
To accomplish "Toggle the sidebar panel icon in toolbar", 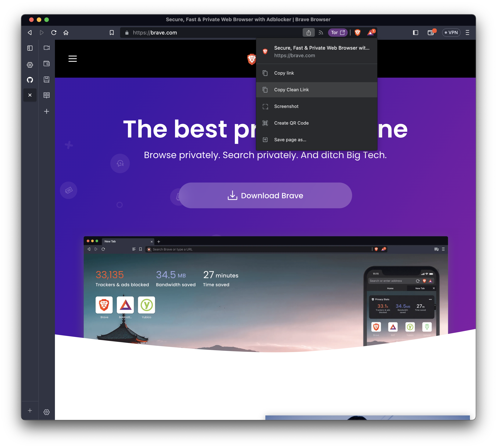I will point(416,33).
